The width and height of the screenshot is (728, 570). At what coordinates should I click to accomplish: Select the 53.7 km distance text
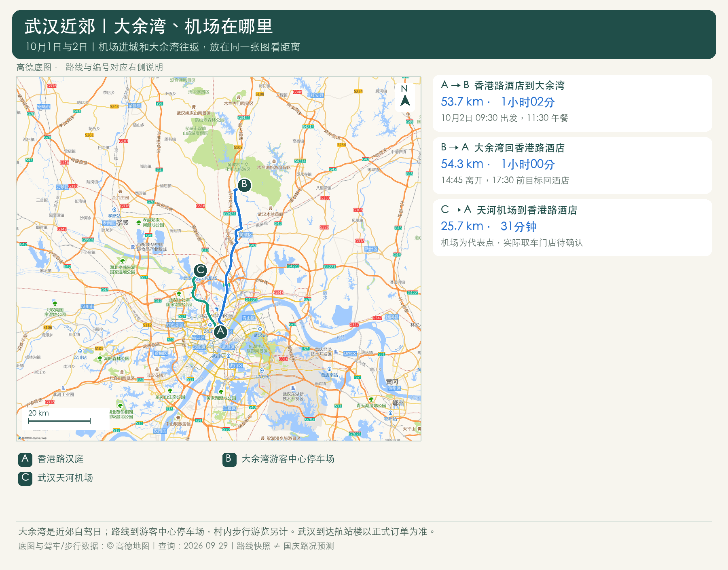click(462, 102)
